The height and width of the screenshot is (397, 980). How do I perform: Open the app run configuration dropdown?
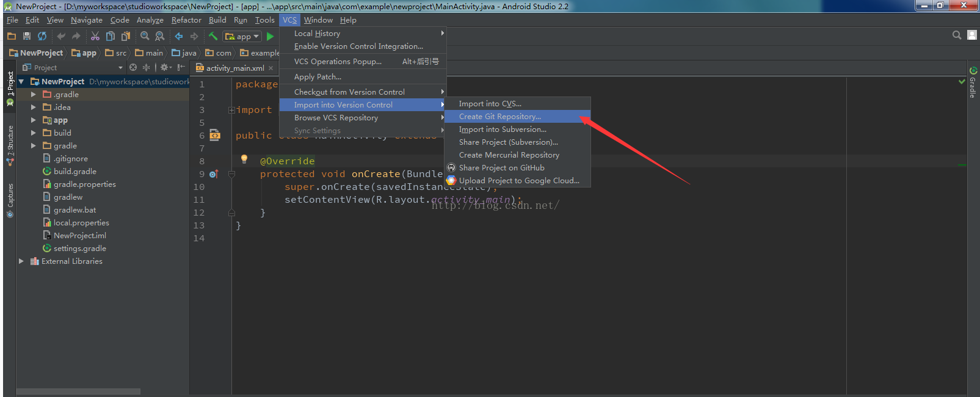click(x=242, y=37)
